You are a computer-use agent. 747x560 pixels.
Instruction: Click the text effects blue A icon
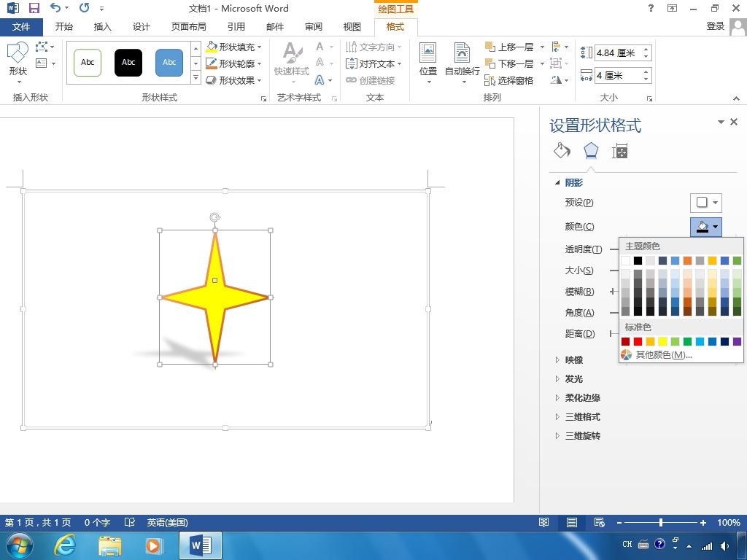click(x=320, y=80)
